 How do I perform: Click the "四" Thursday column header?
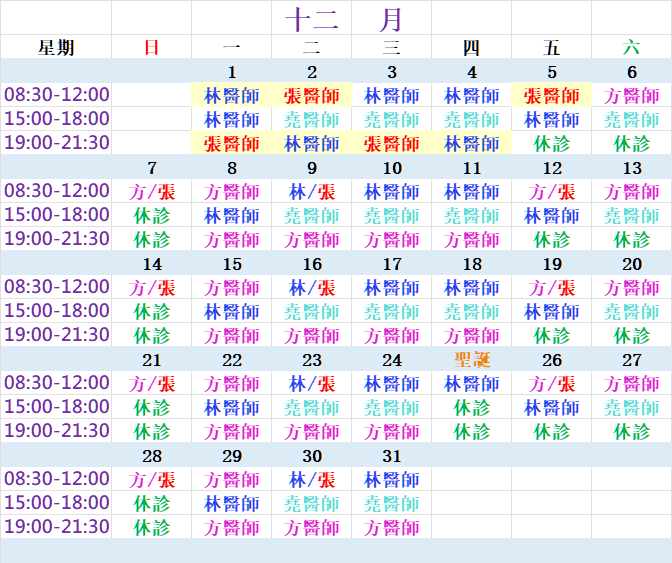click(471, 47)
